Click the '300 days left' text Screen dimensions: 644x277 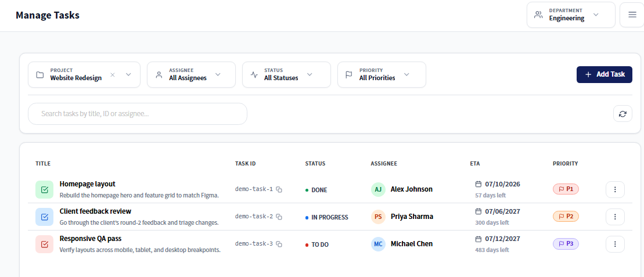[x=492, y=223]
